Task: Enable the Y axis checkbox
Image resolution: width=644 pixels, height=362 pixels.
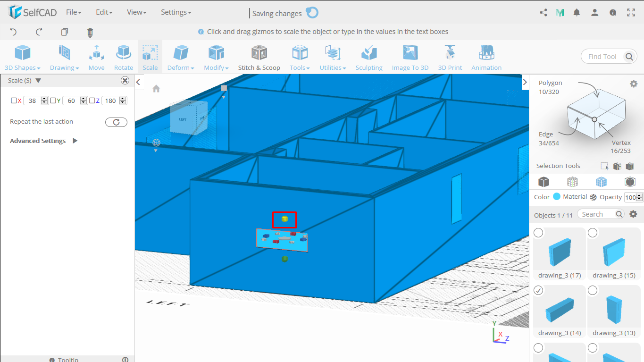Action: coord(53,101)
